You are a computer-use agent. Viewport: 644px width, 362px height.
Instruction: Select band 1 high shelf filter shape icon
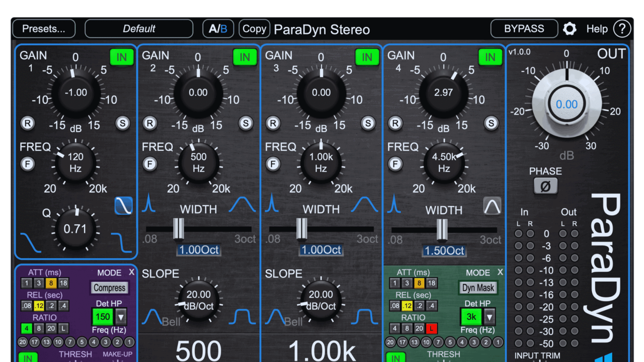[x=121, y=242]
